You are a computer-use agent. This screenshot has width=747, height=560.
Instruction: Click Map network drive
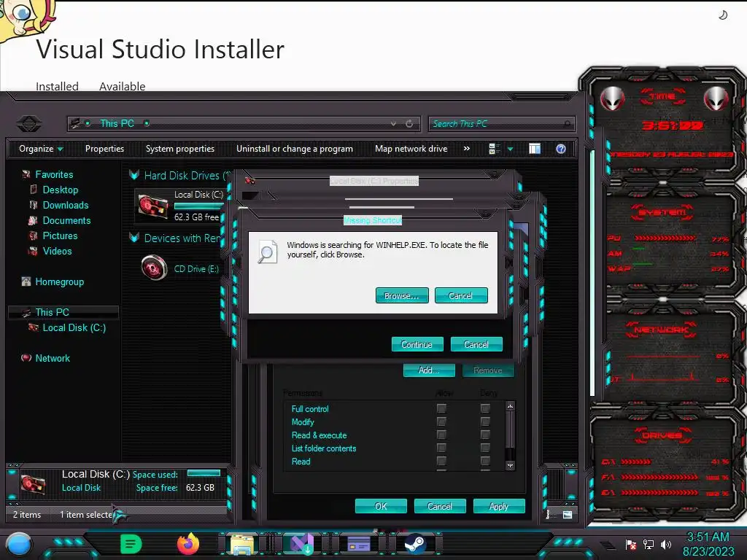(x=411, y=149)
